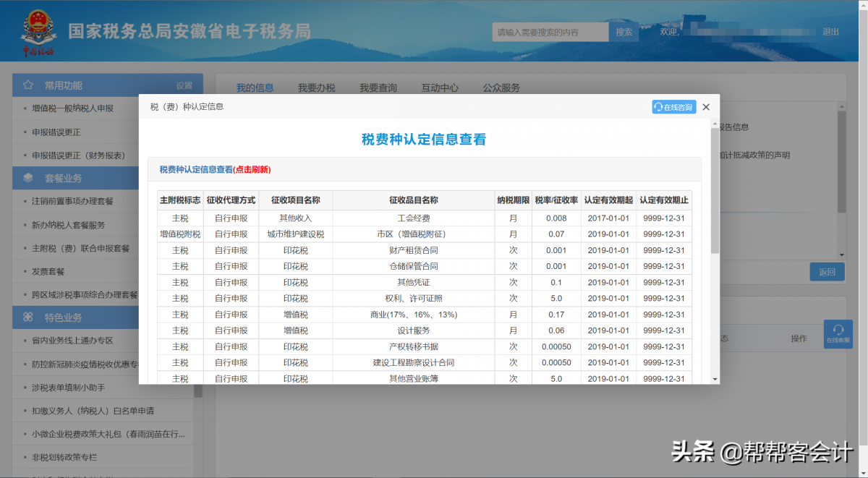
Task: Click the dialog scrollbar down arrow
Action: point(715,378)
